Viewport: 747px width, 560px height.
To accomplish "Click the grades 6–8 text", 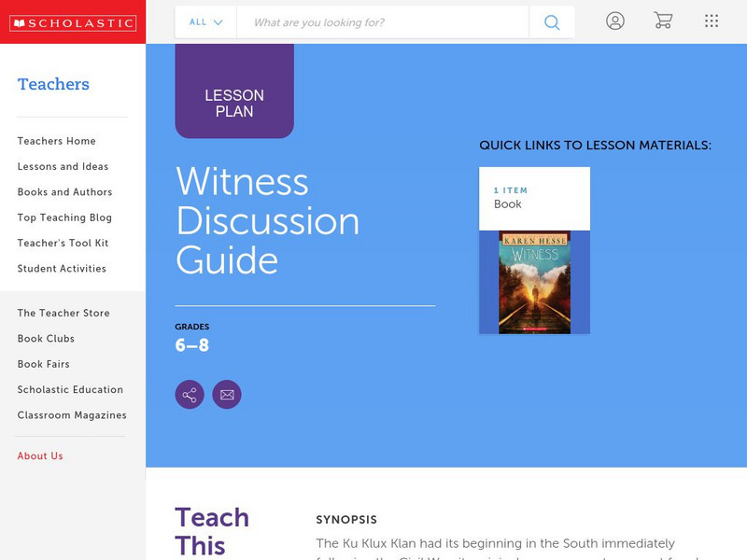I will coord(192,344).
